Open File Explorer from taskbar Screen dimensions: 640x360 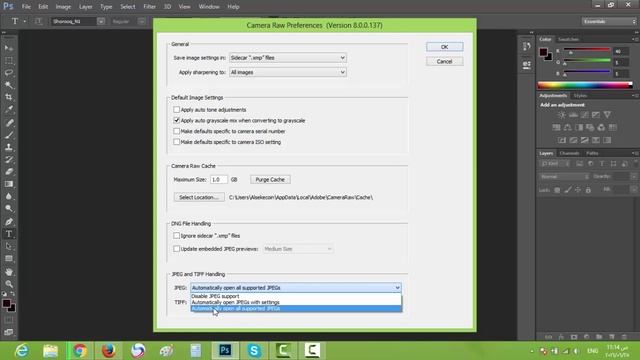point(50,351)
